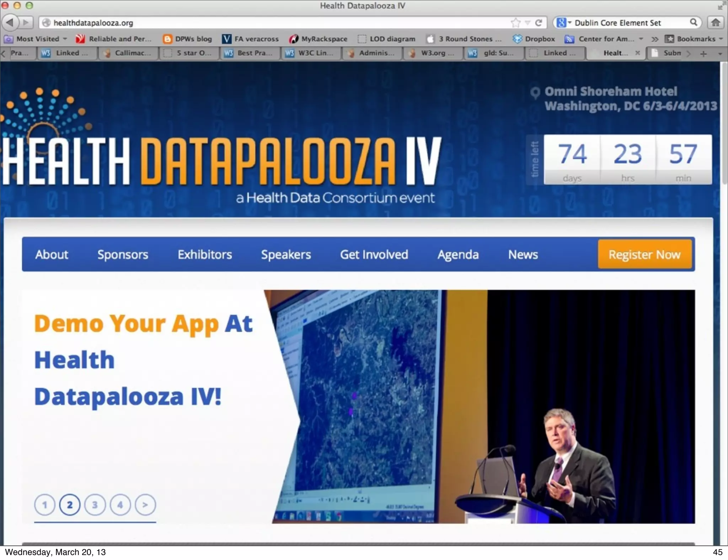Select slide 4 in carousel

[x=120, y=505]
